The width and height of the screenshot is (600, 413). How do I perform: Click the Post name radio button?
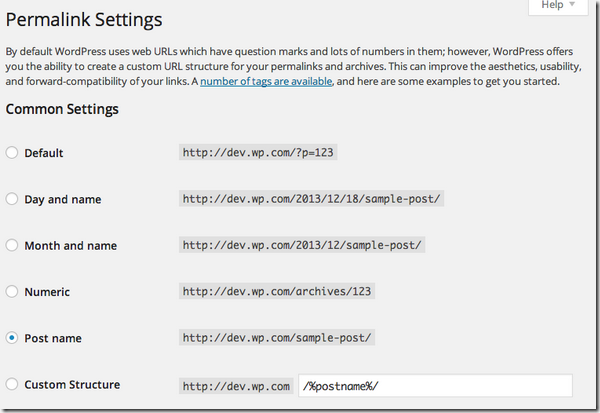coord(12,338)
